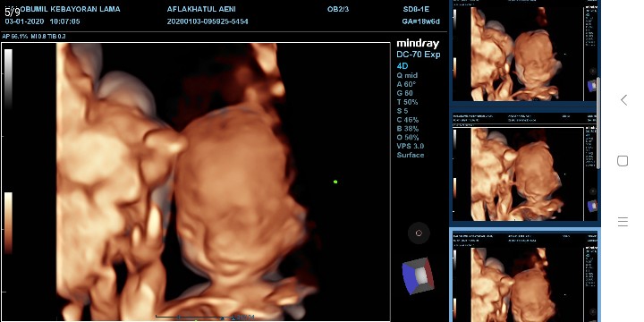Click the thumbnail strip scrollbar
Image resolution: width=644 pixels, height=322 pixels.
coord(598,123)
